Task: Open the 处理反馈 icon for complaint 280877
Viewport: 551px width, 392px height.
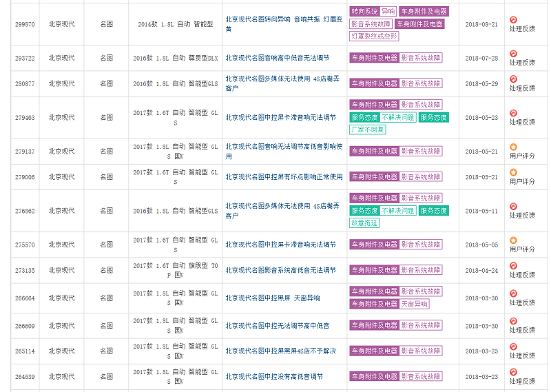Action: (513, 79)
